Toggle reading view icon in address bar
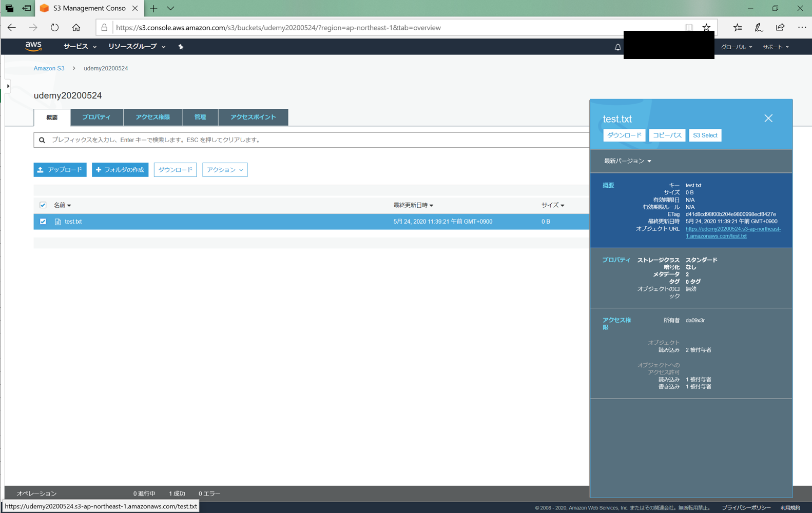This screenshot has width=812, height=513. (x=689, y=28)
